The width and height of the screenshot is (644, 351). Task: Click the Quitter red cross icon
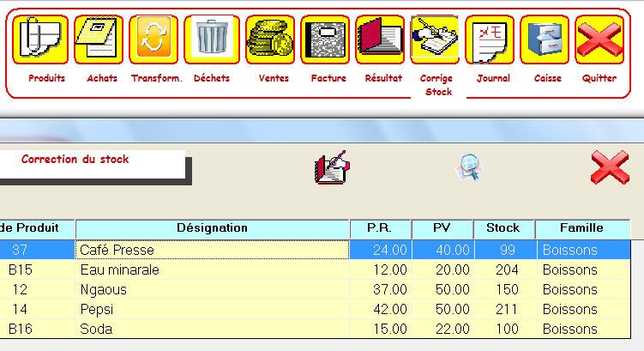pos(599,39)
